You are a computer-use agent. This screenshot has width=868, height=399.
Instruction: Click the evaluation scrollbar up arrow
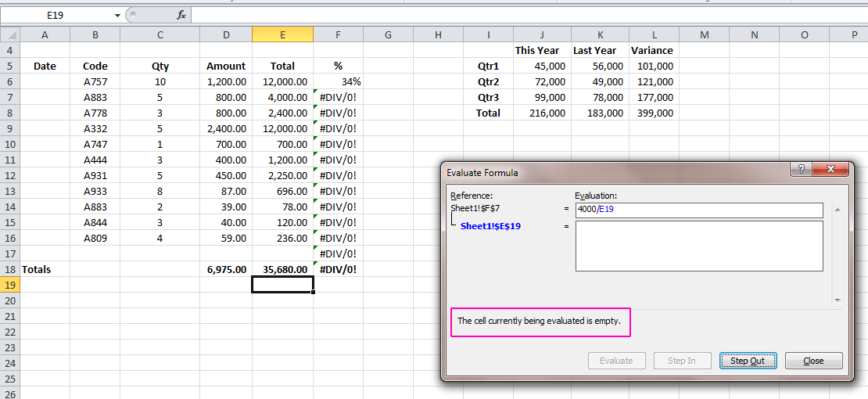pos(838,210)
